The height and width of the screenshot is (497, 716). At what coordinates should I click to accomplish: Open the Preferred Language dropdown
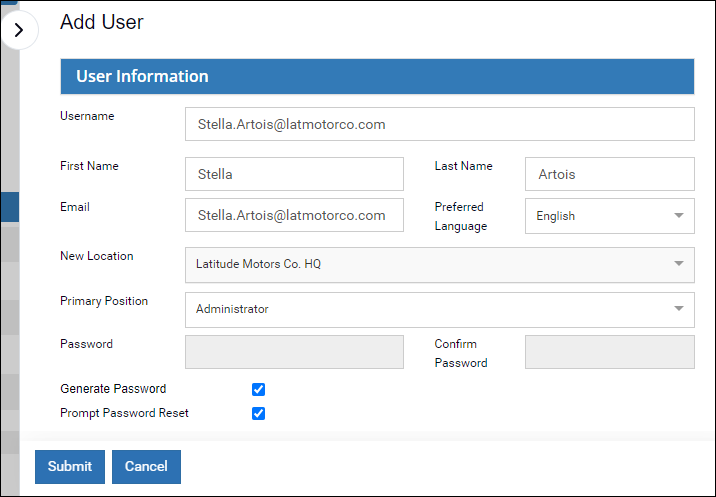pyautogui.click(x=609, y=215)
